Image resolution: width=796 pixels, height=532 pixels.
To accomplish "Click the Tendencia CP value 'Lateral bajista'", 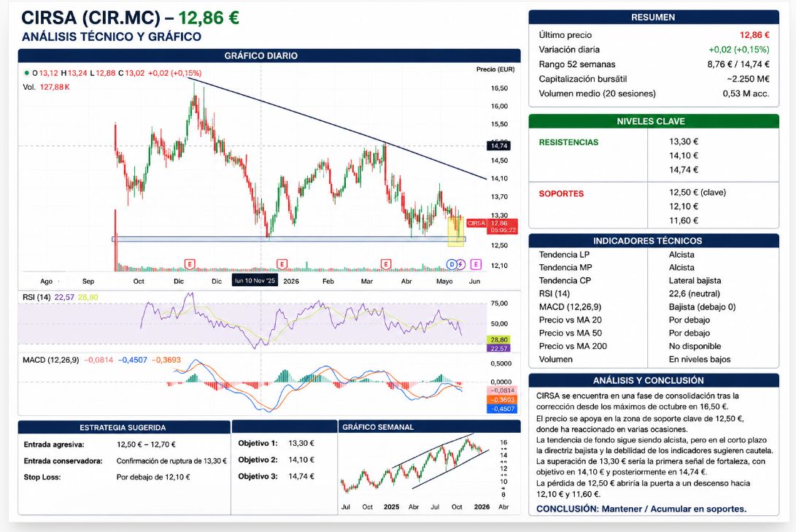I will (x=695, y=281).
